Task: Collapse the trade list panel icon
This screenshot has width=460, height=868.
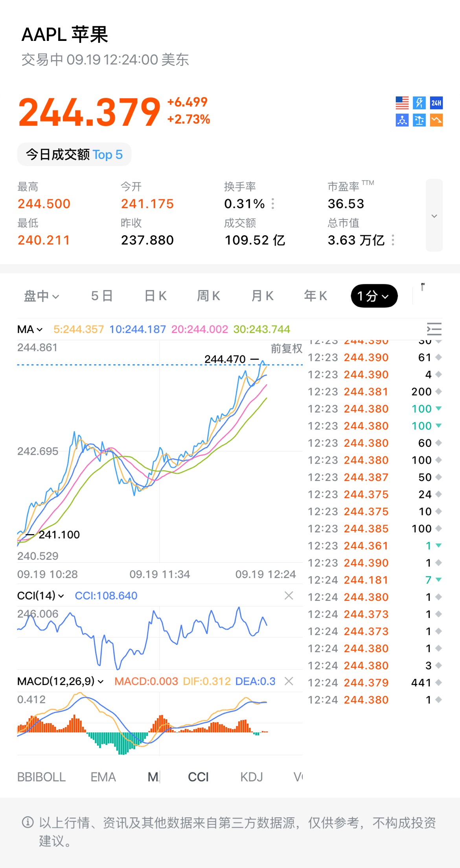Action: pyautogui.click(x=434, y=329)
